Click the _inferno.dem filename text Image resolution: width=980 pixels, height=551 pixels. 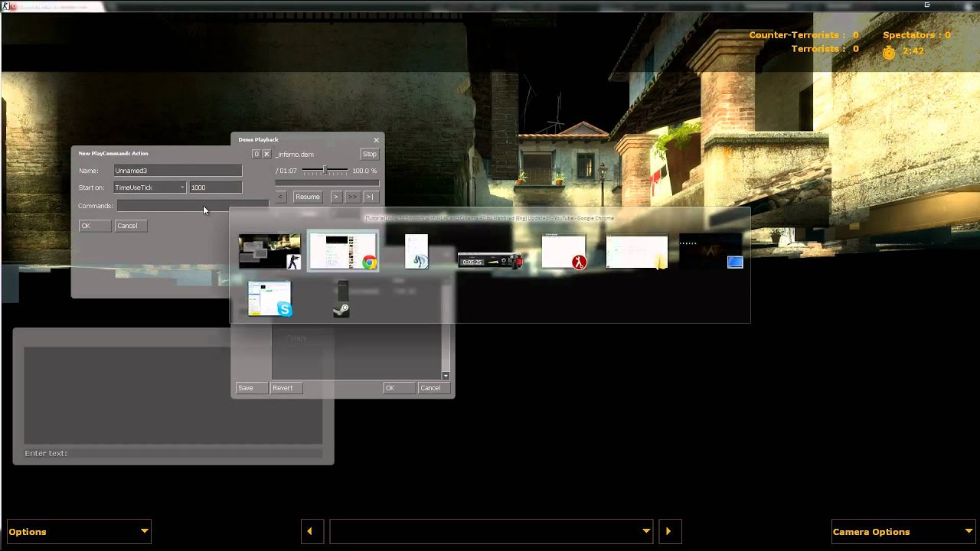click(295, 155)
